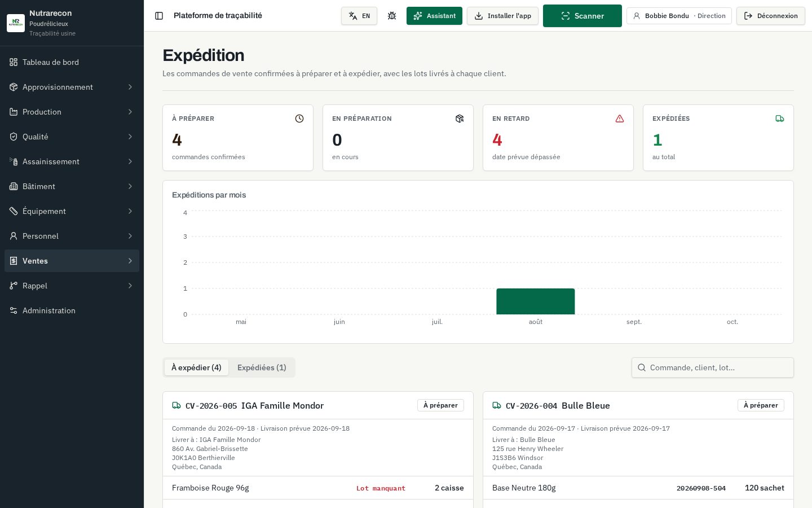The width and height of the screenshot is (812, 508).
Task: Launch the Scanner
Action: (582, 16)
